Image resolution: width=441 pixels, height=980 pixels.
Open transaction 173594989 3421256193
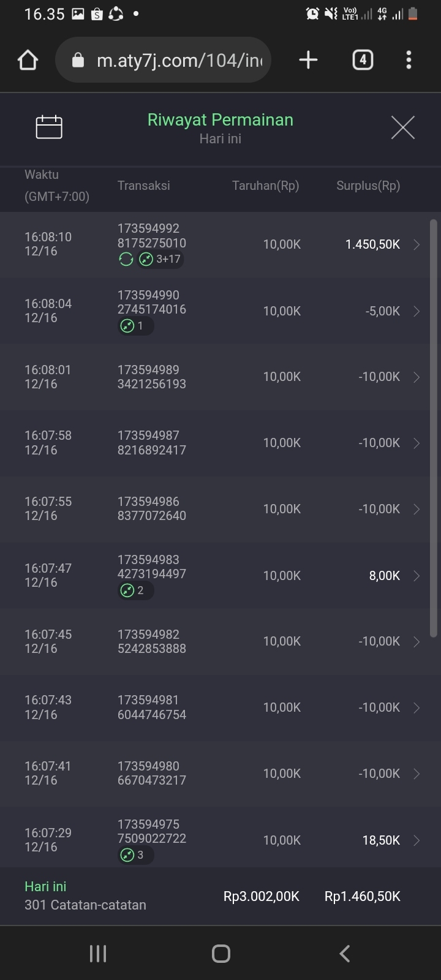coord(152,377)
